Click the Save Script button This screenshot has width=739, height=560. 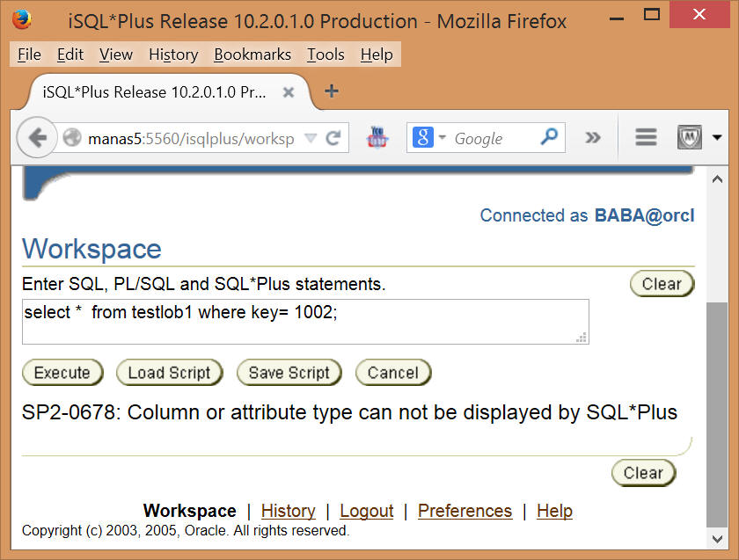tap(289, 373)
